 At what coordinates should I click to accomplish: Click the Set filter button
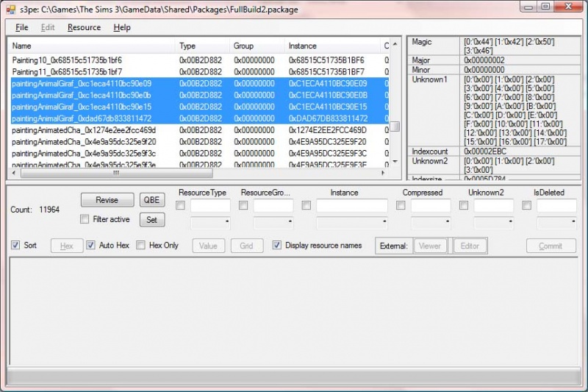(x=151, y=219)
